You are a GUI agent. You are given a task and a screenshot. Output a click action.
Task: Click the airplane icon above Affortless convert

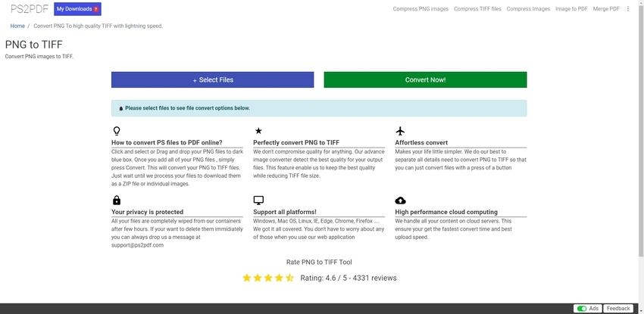point(400,131)
